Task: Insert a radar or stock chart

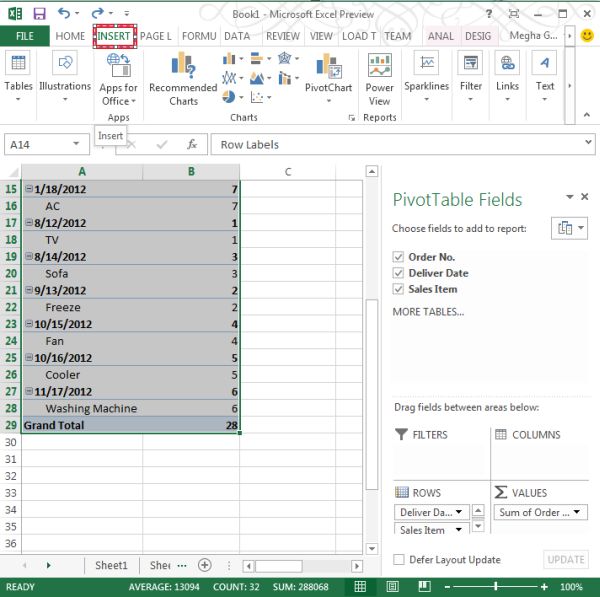Action: [x=285, y=59]
